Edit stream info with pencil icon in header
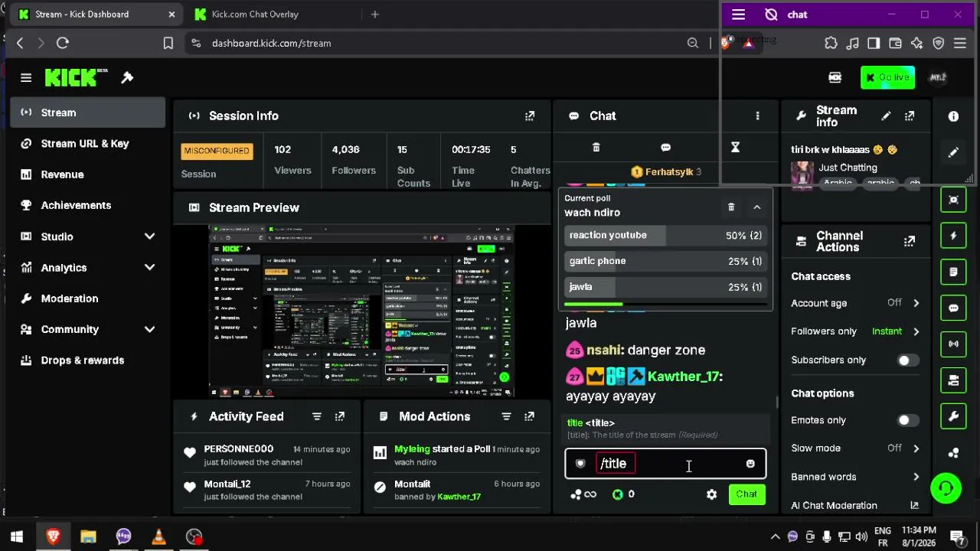Image resolution: width=980 pixels, height=551 pixels. 886,116
